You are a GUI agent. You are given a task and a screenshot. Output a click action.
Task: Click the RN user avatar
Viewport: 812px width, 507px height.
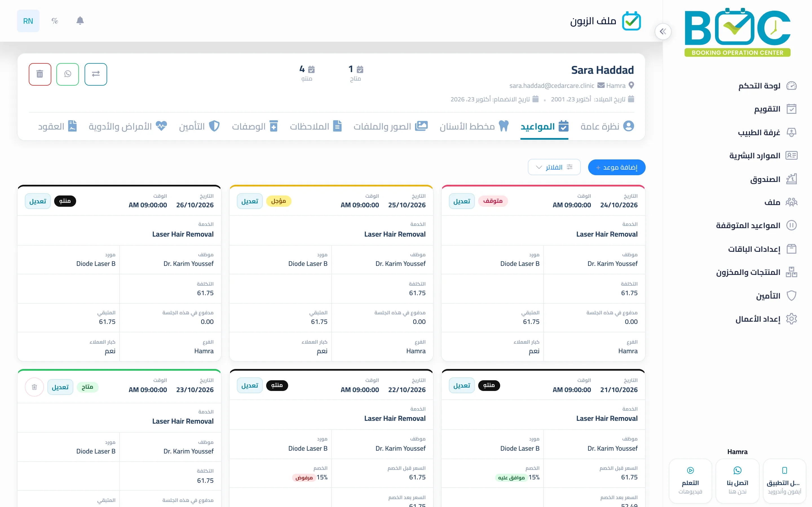pyautogui.click(x=28, y=21)
